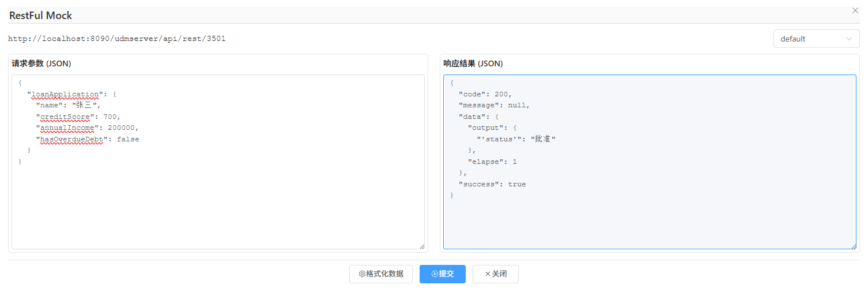Click the RestFul Mock dialog title
The height and width of the screenshot is (292, 868).
(x=41, y=16)
